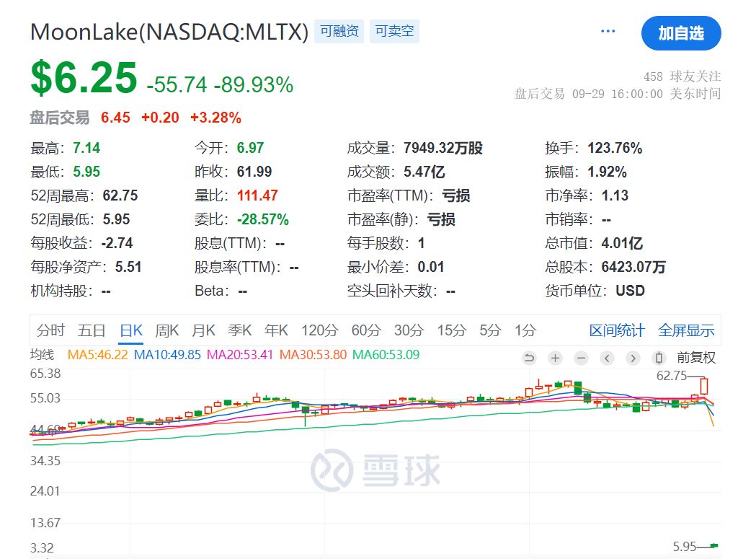Select the 120分 chart tab
756x559 pixels.
(x=320, y=330)
